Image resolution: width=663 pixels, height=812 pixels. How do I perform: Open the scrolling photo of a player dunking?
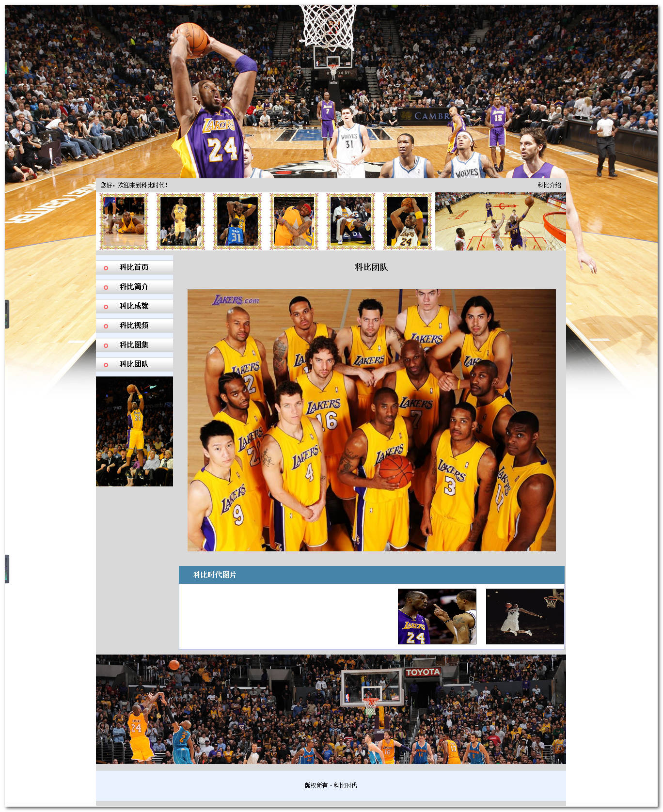click(x=525, y=616)
